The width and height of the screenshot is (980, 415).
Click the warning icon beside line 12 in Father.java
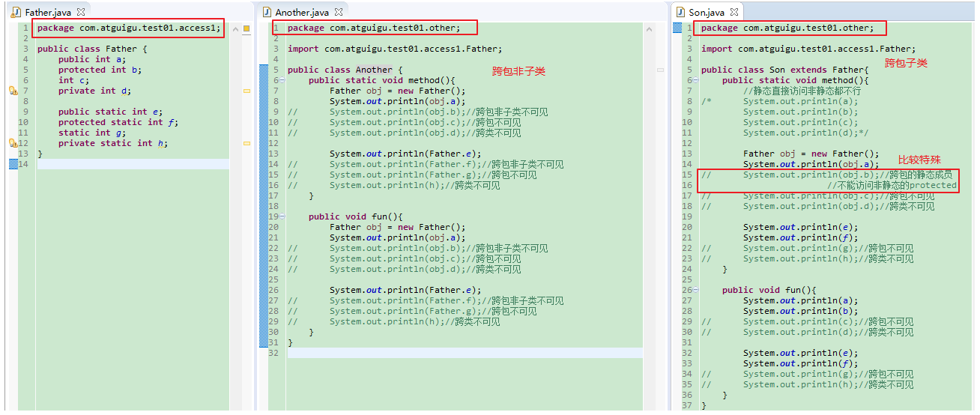tap(12, 143)
